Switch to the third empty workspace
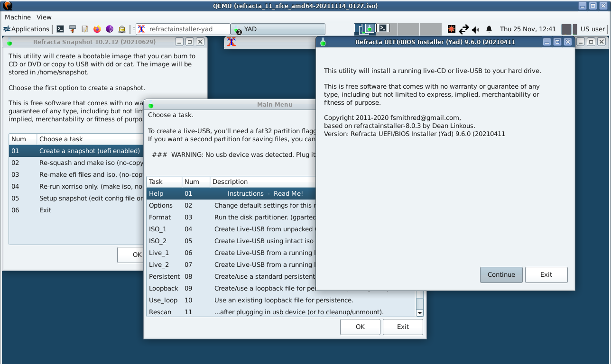Image resolution: width=611 pixels, height=364 pixels. click(409, 29)
